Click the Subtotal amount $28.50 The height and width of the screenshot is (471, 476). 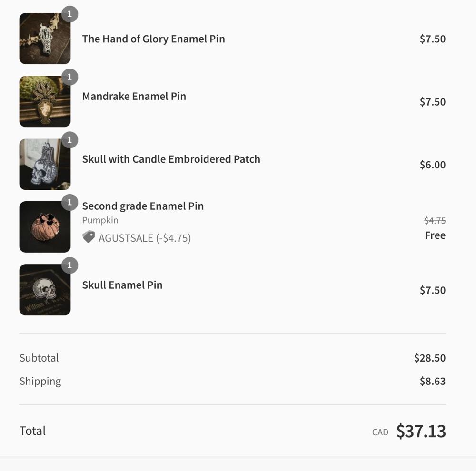point(429,358)
